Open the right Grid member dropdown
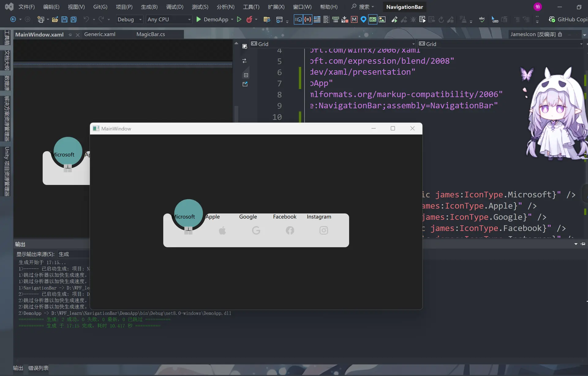Image resolution: width=588 pixels, height=376 pixels. 501,44
